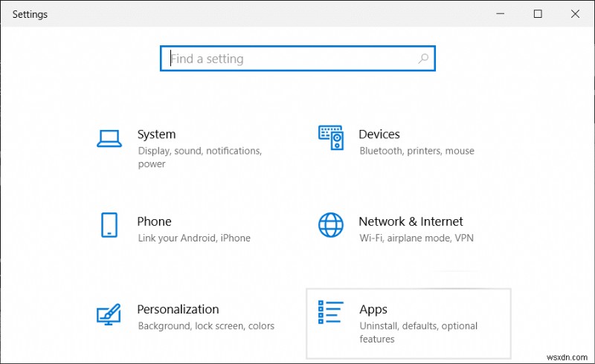Click the Devices keyboard and speaker icon

331,138
